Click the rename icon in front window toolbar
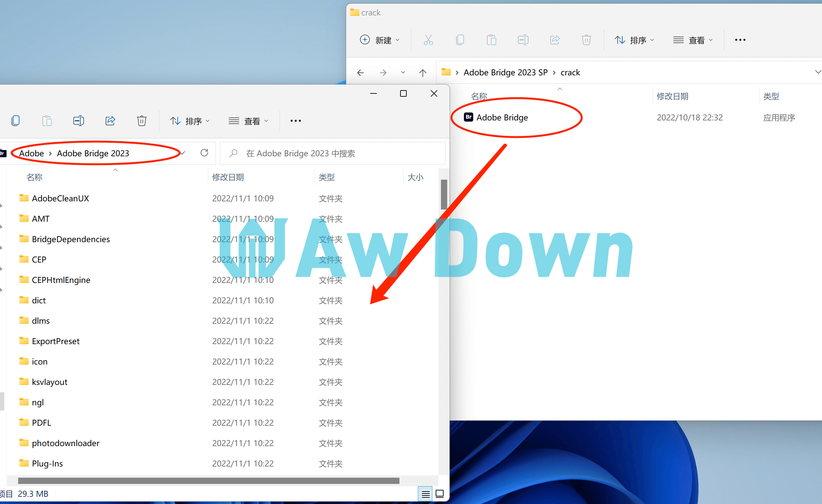Screen dimensions: 822x504 tap(78, 121)
